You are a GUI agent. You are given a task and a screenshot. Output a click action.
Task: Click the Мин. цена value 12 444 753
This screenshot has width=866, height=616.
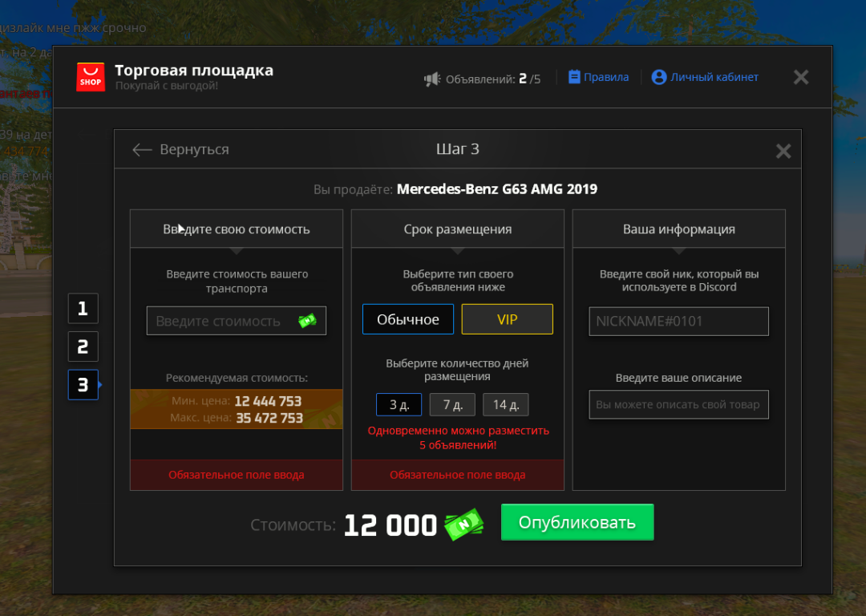(268, 401)
